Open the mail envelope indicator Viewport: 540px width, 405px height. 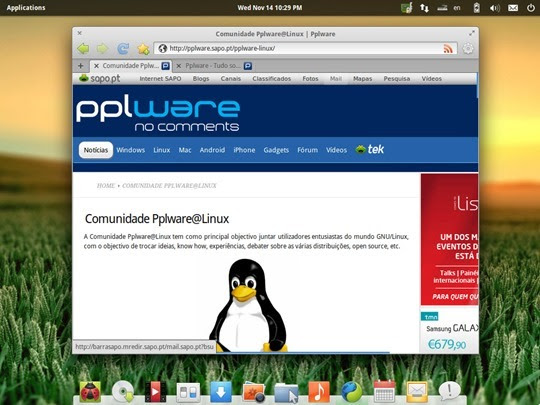[513, 8]
